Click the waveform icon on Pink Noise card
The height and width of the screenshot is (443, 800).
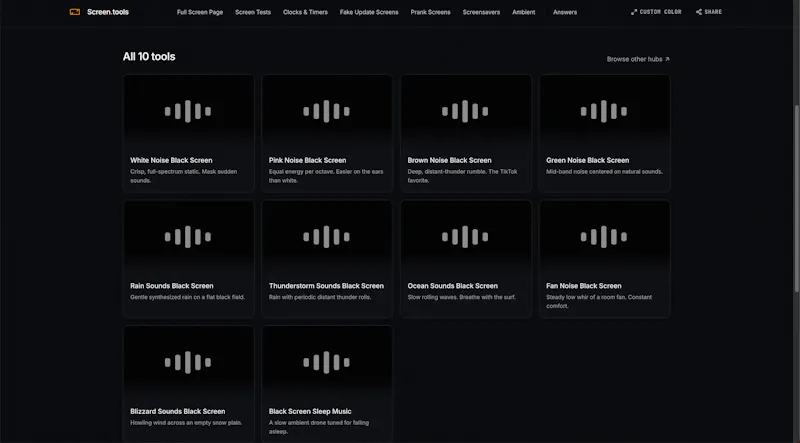pos(327,111)
